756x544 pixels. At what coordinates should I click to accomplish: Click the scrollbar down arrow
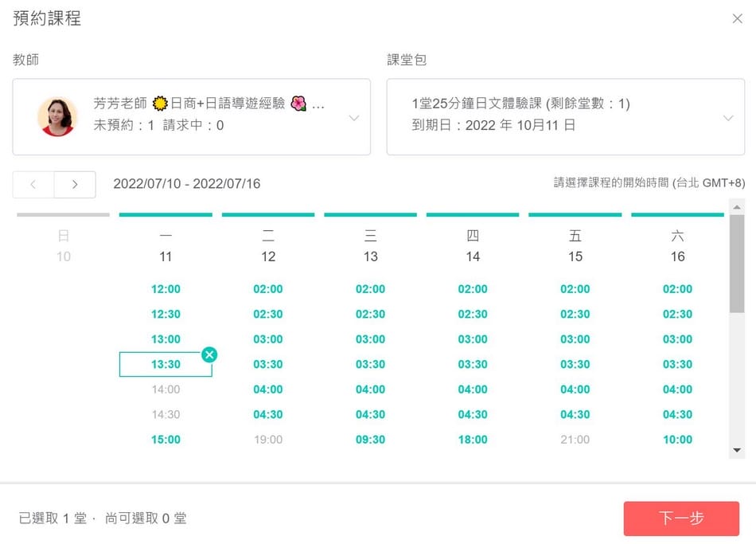pyautogui.click(x=737, y=450)
